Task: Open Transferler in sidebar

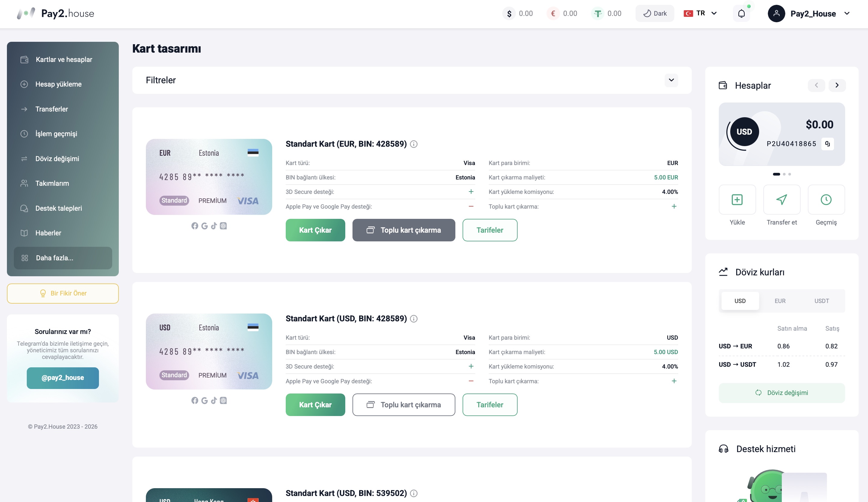Action: [63, 109]
